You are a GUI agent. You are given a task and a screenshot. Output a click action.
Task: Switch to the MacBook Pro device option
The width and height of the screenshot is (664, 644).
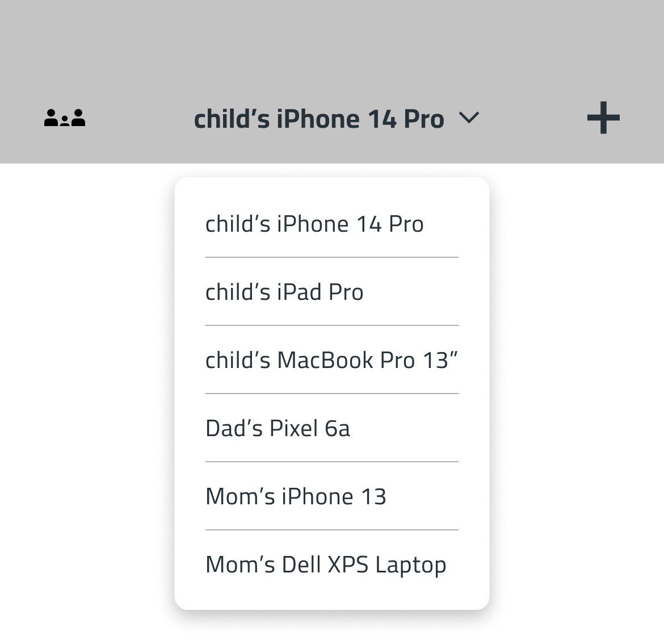pyautogui.click(x=331, y=360)
